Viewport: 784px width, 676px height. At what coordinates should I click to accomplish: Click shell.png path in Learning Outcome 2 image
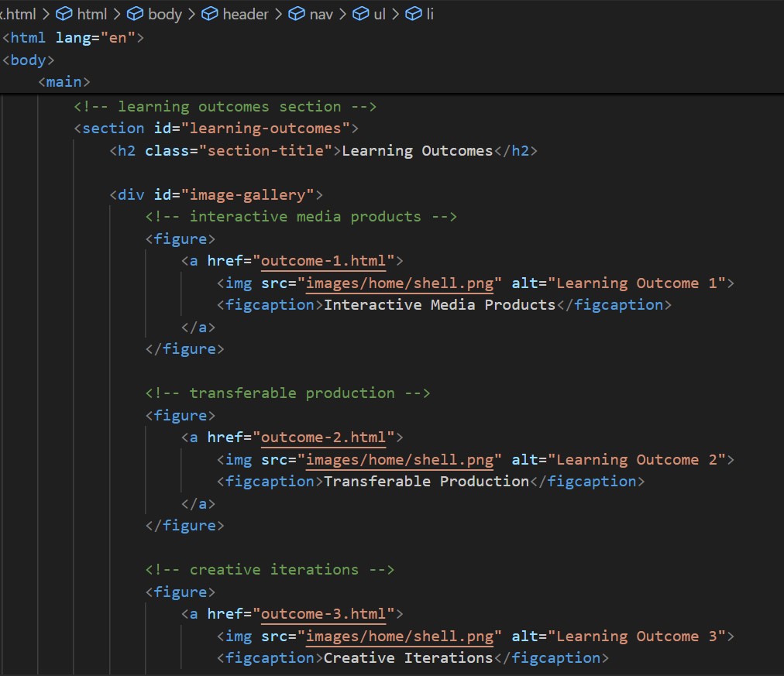point(400,460)
